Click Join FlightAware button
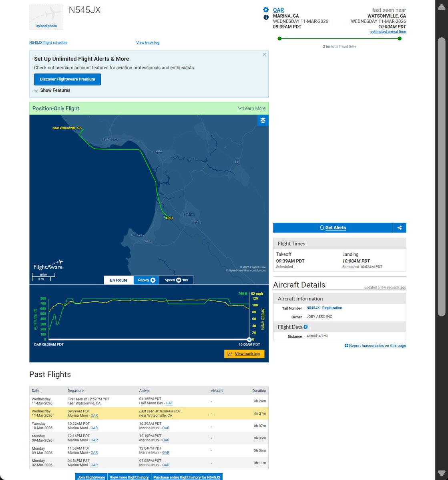Viewport: 448px width, 480px height. tap(91, 477)
